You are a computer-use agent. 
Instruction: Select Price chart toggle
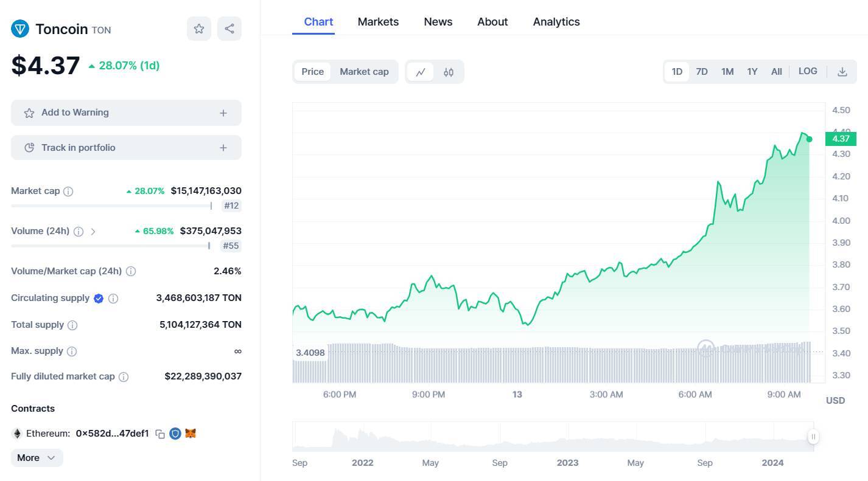click(x=313, y=72)
